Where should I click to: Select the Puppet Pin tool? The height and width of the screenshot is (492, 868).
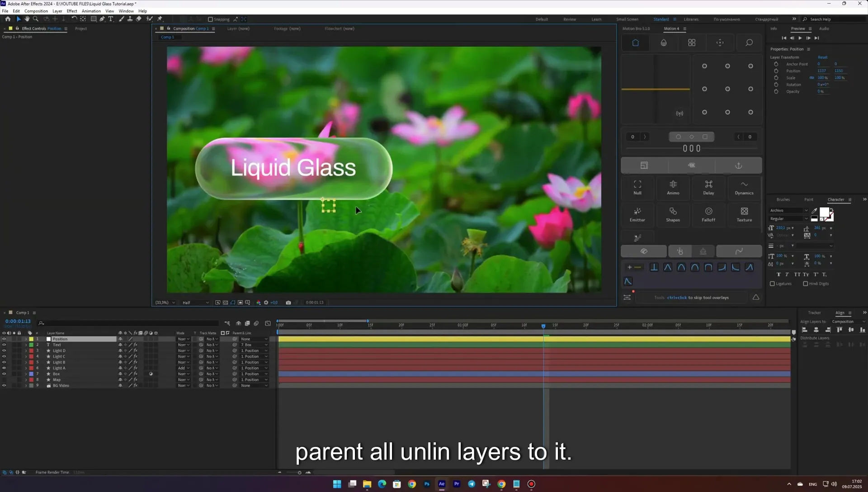tap(160, 19)
